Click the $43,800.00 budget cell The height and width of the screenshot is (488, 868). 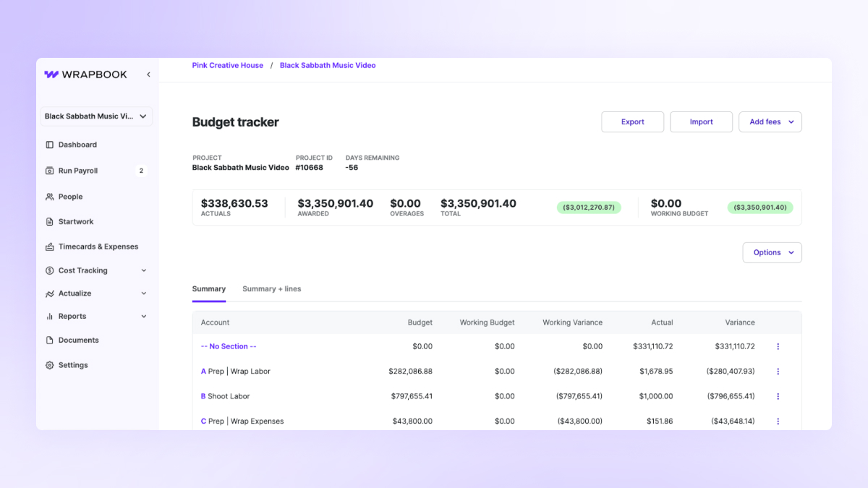pyautogui.click(x=413, y=421)
